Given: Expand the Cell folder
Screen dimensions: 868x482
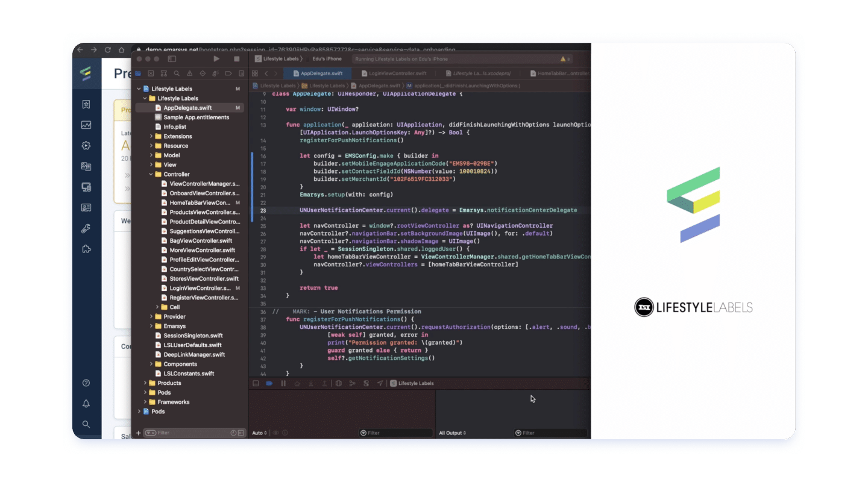Looking at the screenshot, I should (x=157, y=307).
